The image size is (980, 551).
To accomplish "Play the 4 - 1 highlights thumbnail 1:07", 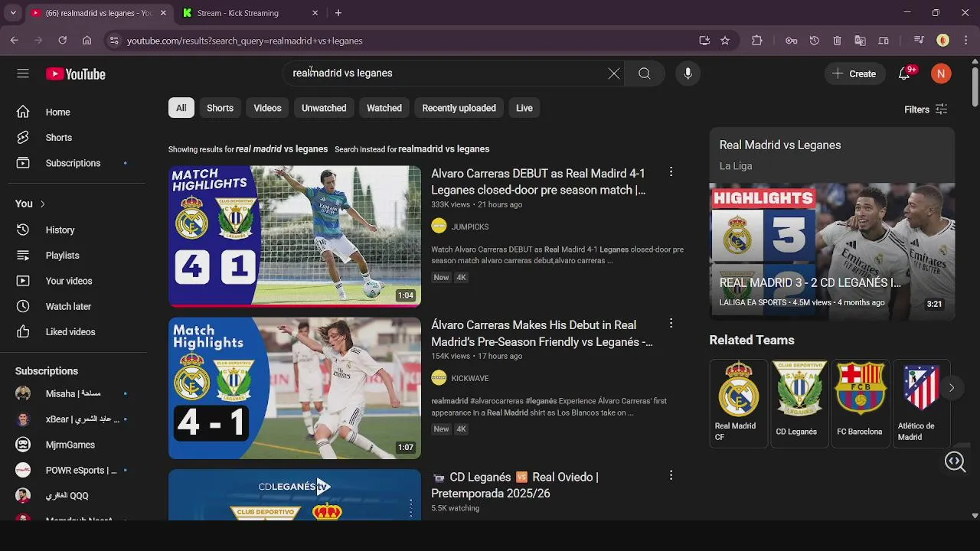I will pos(295,388).
